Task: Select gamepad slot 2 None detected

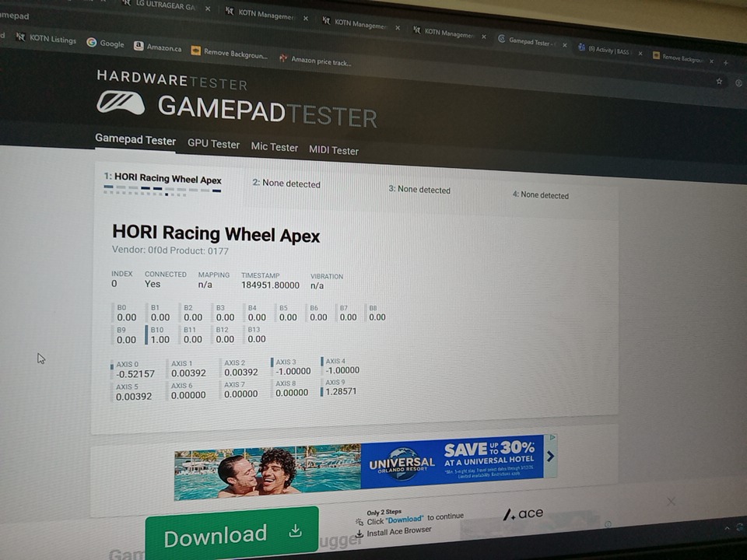Action: (286, 184)
